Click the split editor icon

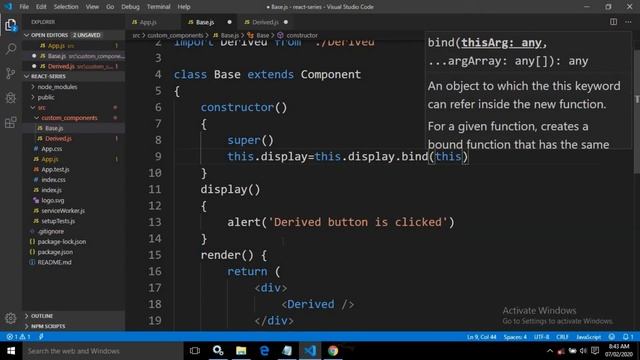[x=613, y=22]
